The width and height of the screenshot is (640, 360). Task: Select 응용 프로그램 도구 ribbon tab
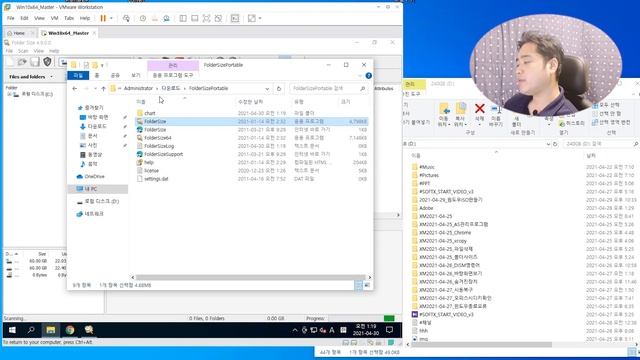tap(173, 76)
